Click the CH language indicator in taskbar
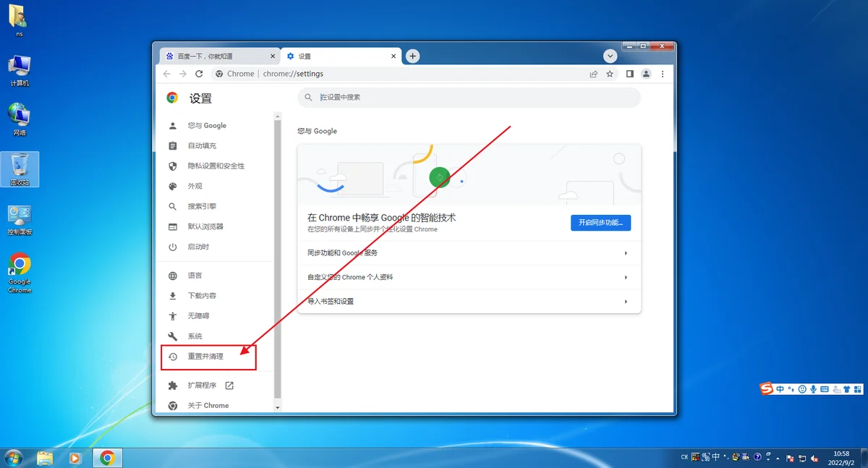868x468 pixels. (685, 457)
